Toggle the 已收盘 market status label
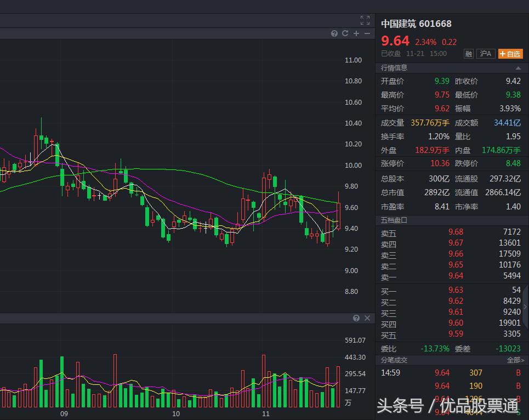Screen dimensions: 529x420 coord(390,54)
